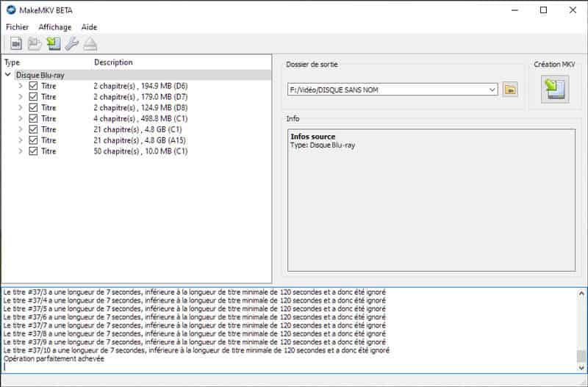Close the MakeMKV window

[x=573, y=10]
